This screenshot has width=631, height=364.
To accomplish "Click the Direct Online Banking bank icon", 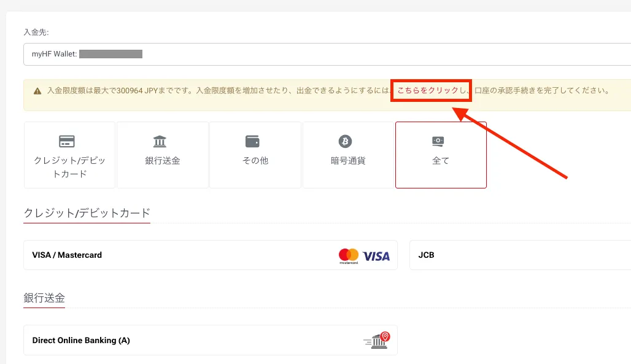I will coord(377,340).
